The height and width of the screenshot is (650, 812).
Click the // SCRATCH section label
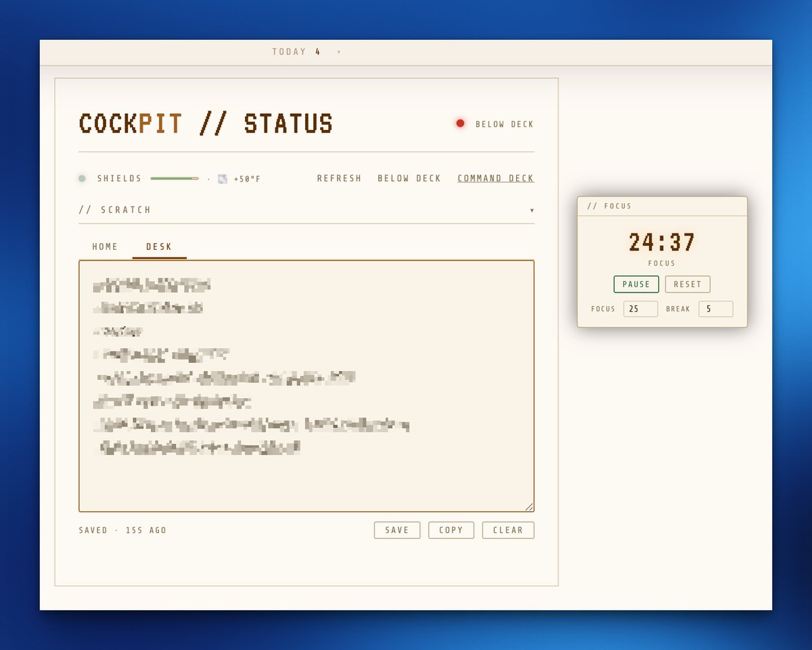[x=115, y=210]
